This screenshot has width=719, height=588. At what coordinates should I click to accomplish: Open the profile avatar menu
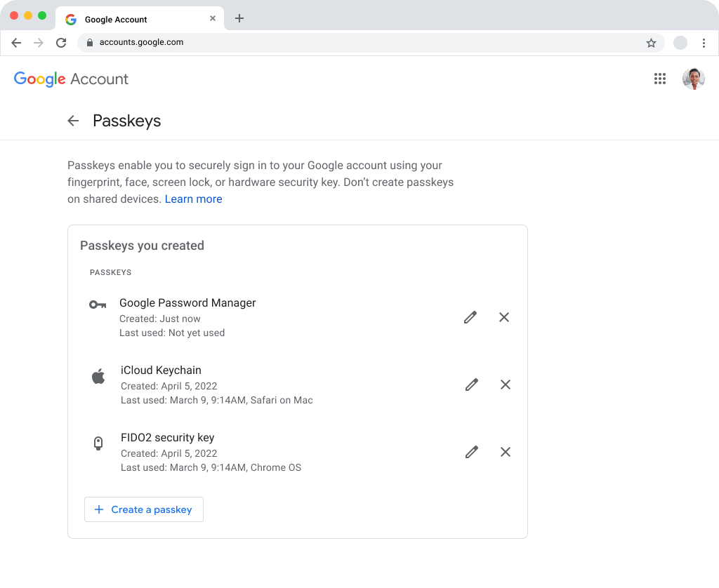click(694, 79)
